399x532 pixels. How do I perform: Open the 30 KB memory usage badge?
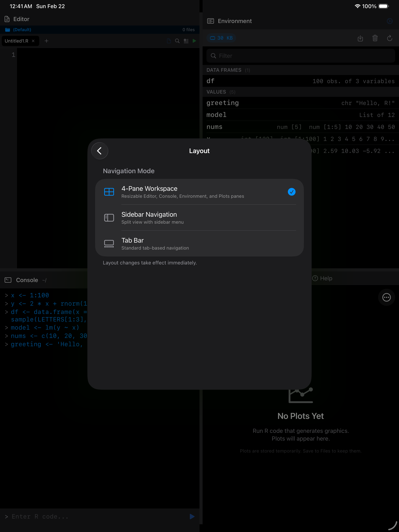[x=221, y=38]
